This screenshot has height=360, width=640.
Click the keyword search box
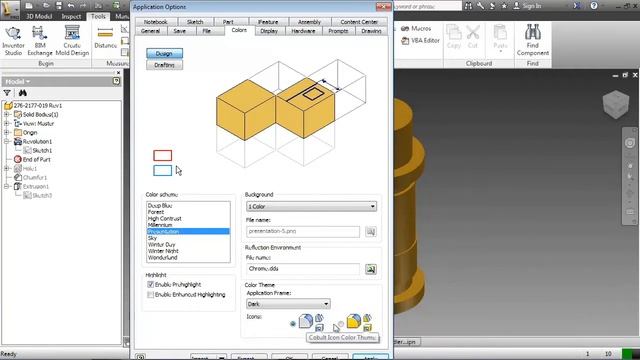click(x=427, y=6)
